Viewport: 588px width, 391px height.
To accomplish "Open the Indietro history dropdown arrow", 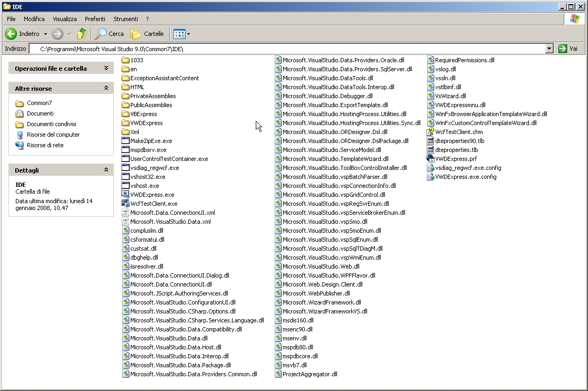I will (45, 34).
